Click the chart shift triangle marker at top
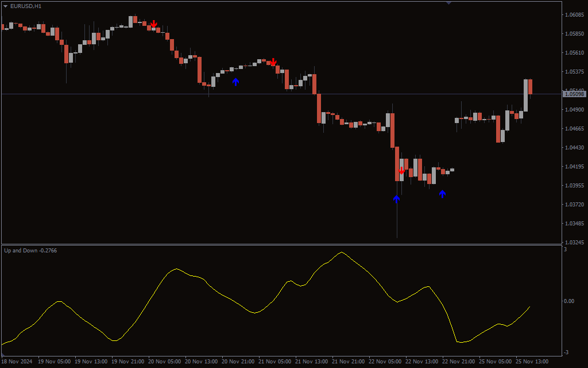 point(448,3)
